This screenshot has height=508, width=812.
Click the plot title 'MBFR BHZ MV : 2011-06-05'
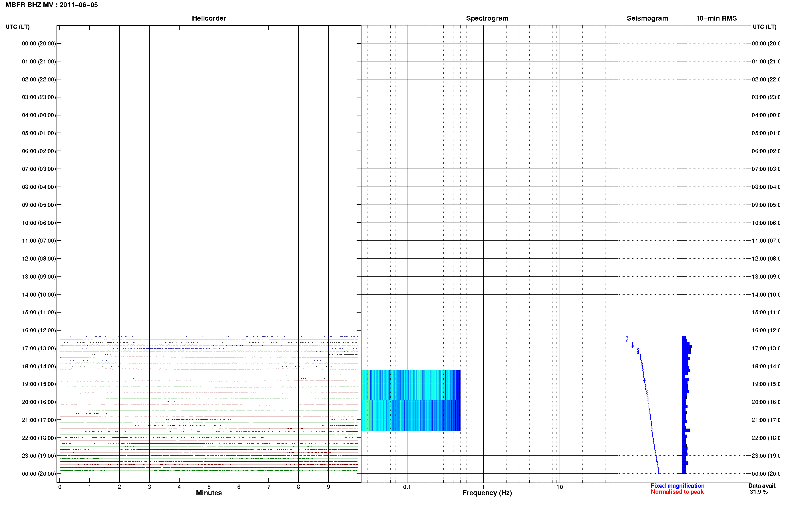click(x=51, y=5)
